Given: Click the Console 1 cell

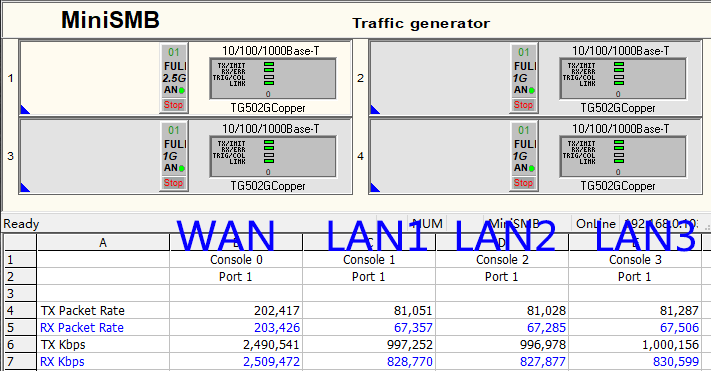Looking at the screenshot, I should click(x=369, y=259).
